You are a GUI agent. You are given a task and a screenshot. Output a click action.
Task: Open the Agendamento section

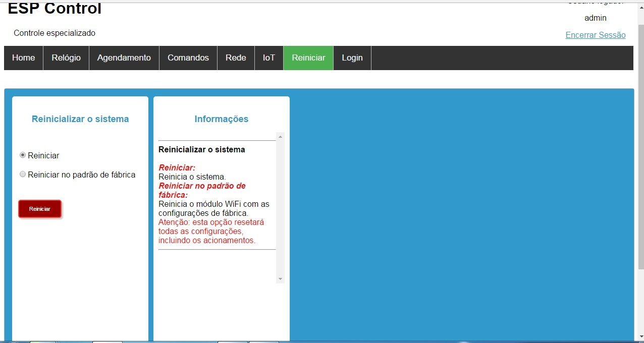point(124,58)
